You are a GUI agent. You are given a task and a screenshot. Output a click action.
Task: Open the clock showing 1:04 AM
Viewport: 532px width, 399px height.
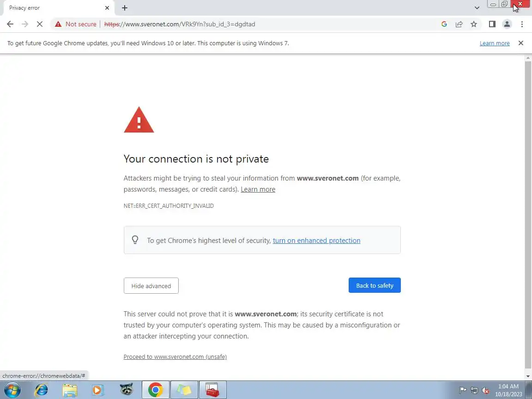508,390
